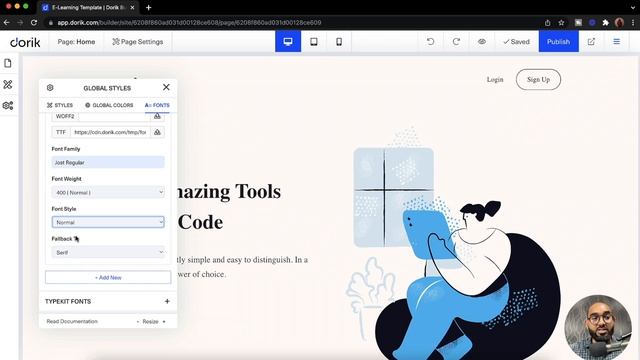Screen dimensions: 640x360
Task: Click the redo arrow icon
Action: (456, 42)
